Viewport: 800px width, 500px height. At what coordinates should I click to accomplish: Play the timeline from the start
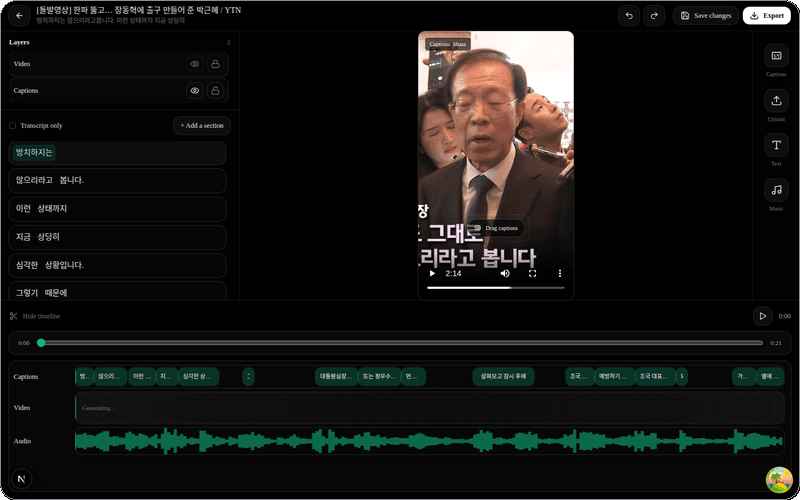coord(763,316)
